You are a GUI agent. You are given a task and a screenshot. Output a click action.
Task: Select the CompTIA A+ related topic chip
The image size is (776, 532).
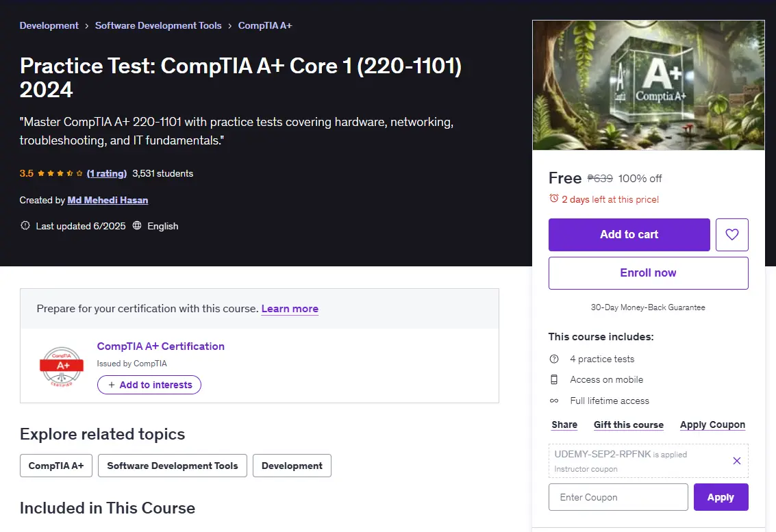point(56,466)
